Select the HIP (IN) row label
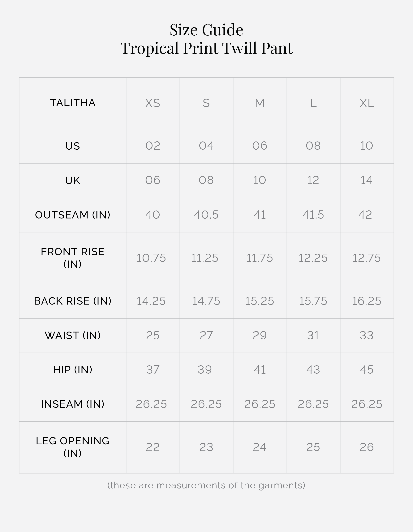The width and height of the screenshot is (413, 532). [x=72, y=370]
